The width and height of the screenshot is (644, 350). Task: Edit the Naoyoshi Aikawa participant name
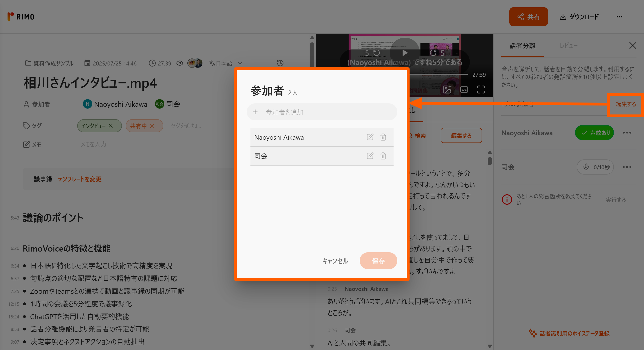[x=370, y=137]
